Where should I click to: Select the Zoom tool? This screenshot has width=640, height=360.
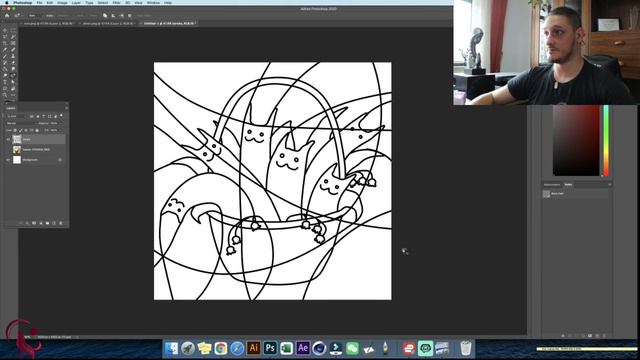(x=4, y=95)
